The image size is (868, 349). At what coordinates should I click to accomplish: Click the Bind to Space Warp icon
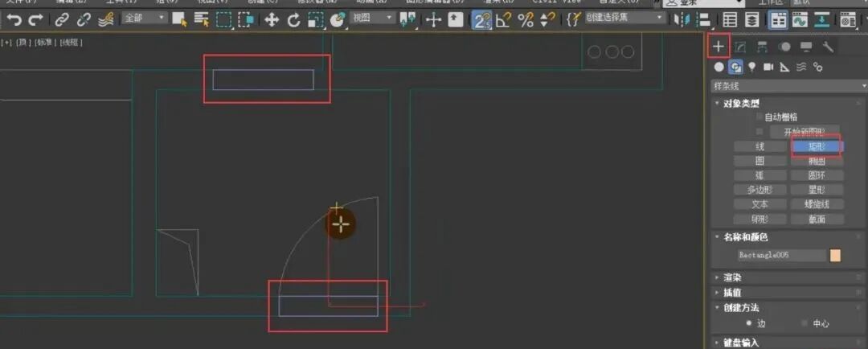(105, 20)
